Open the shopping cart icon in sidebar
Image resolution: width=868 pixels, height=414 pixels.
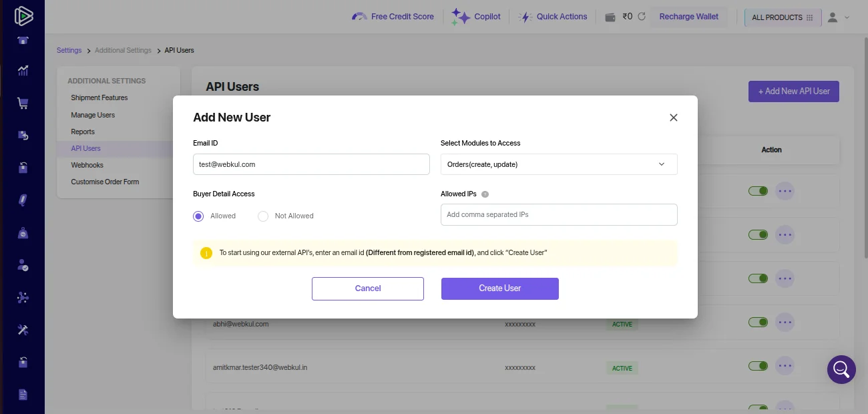23,103
